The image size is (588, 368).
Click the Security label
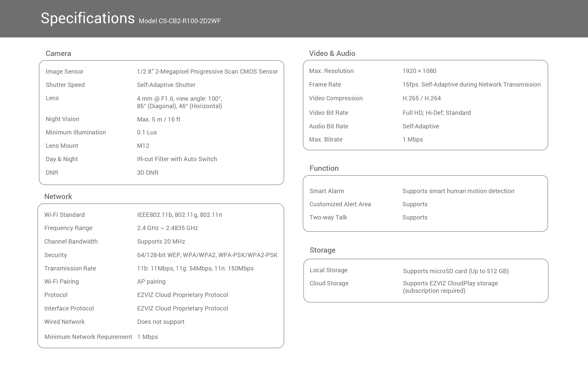56,255
